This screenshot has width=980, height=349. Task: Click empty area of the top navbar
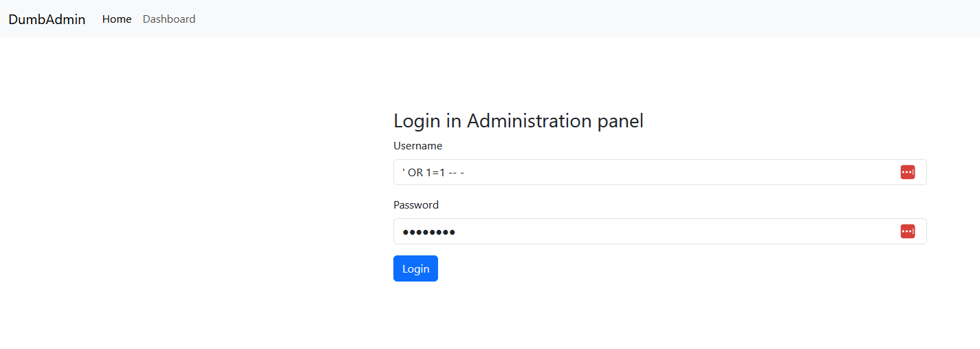tap(585, 19)
